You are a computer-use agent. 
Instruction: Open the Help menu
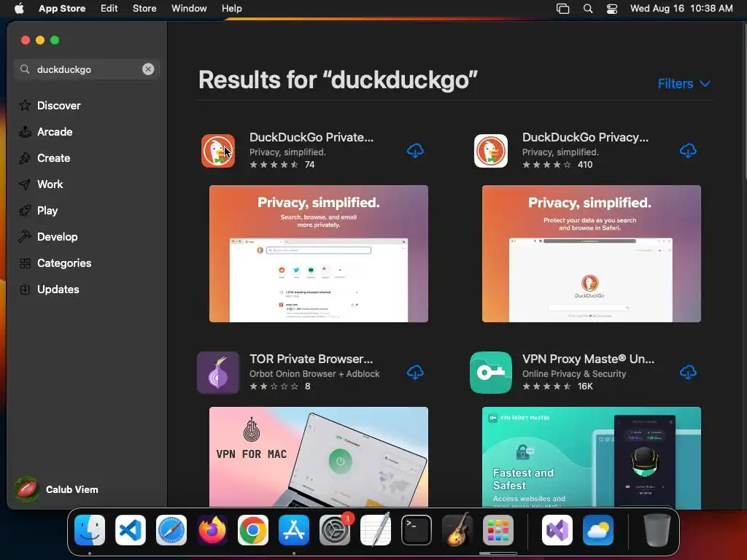[x=231, y=9]
